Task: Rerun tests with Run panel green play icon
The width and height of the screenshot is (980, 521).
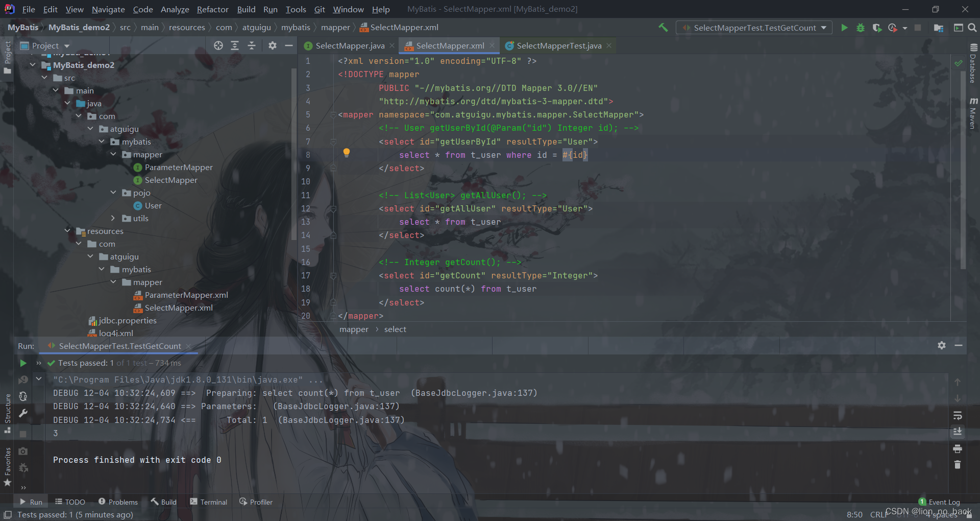Action: (23, 363)
